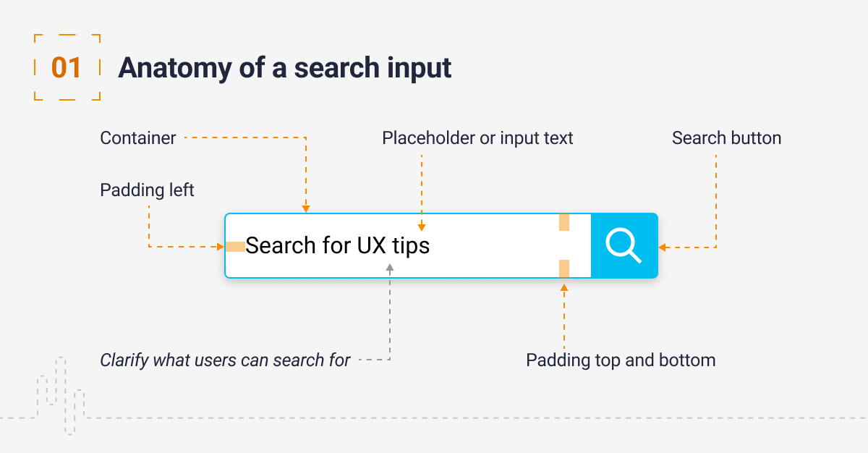Click the "Anatomy of a search input" heading
868x453 pixels.
[x=285, y=67]
